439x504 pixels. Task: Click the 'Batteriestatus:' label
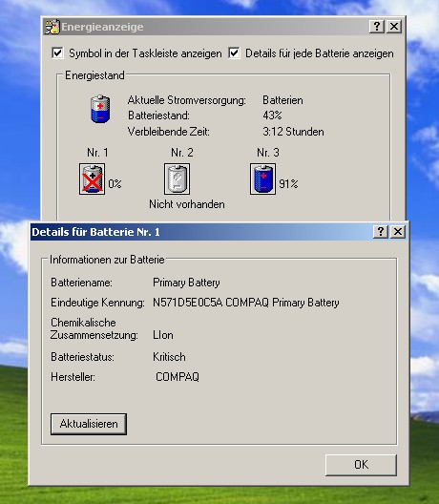coord(83,357)
